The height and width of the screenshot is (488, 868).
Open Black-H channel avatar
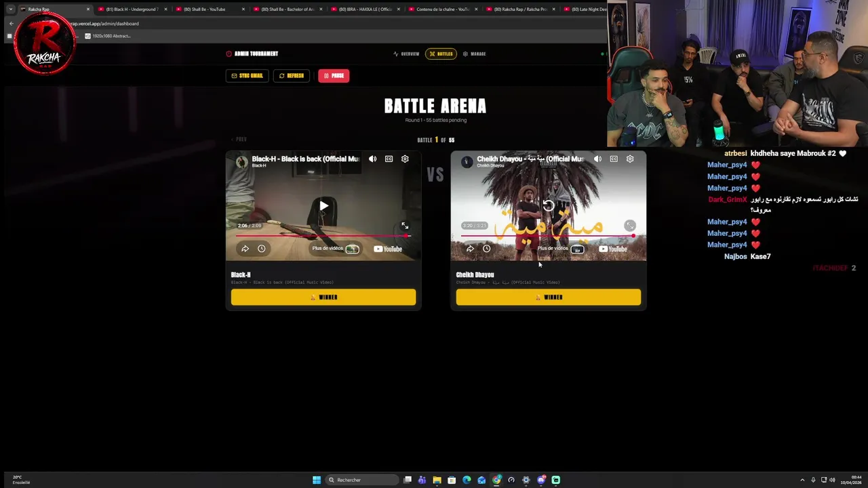(242, 161)
